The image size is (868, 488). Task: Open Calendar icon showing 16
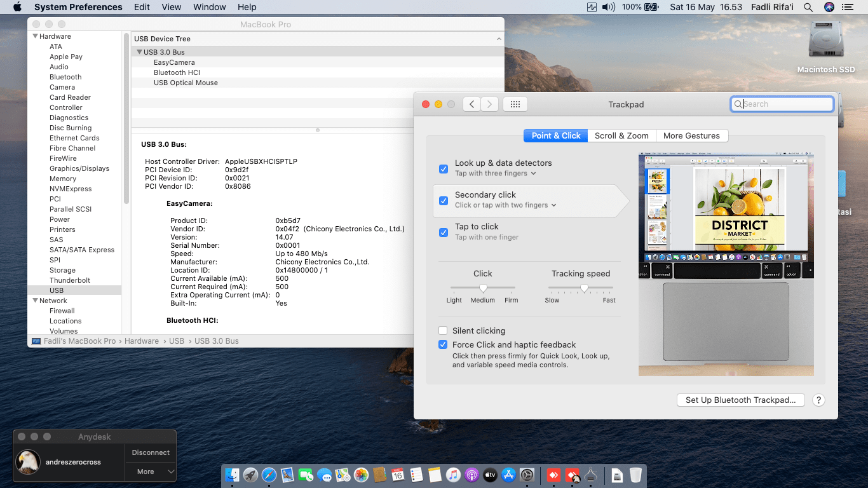398,475
